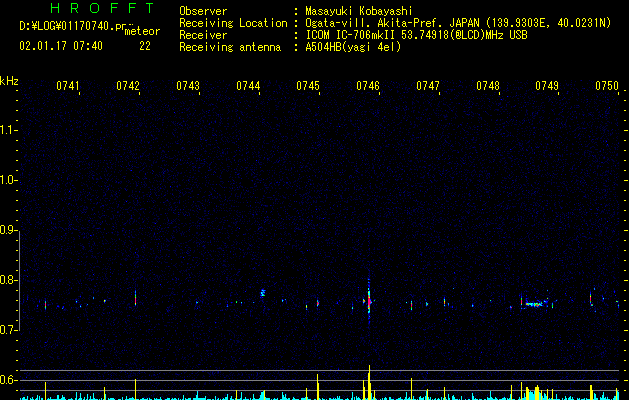Click the 'Receiving antenna' label
The height and width of the screenshot is (400, 629).
click(x=230, y=47)
